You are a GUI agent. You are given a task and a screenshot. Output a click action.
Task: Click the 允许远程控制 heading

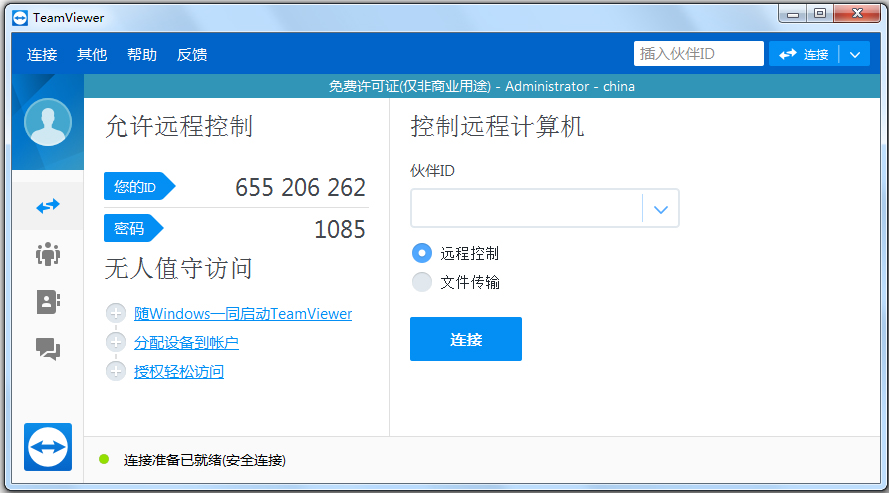179,126
